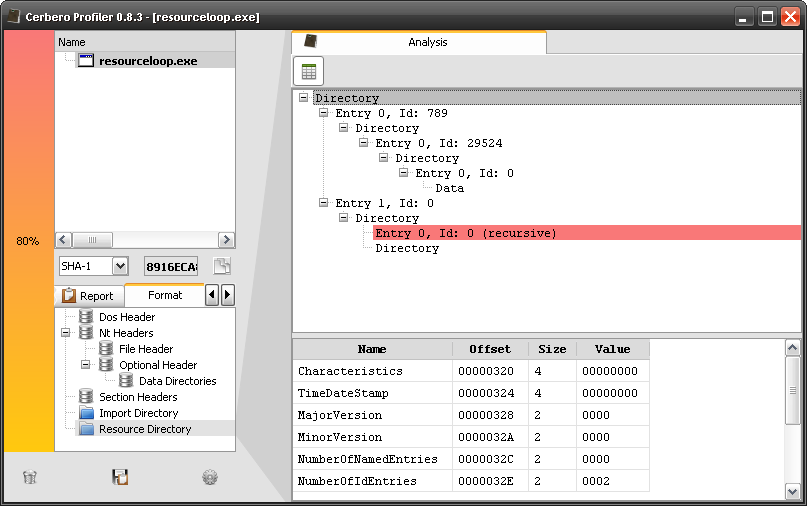Click the 80% risk gradient bar

[x=29, y=241]
